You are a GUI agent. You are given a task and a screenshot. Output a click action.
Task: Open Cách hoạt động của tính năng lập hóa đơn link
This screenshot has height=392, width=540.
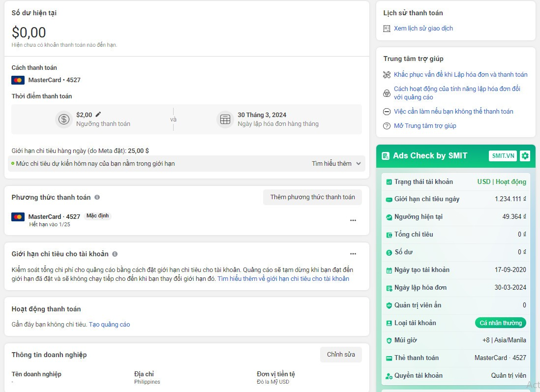click(457, 93)
